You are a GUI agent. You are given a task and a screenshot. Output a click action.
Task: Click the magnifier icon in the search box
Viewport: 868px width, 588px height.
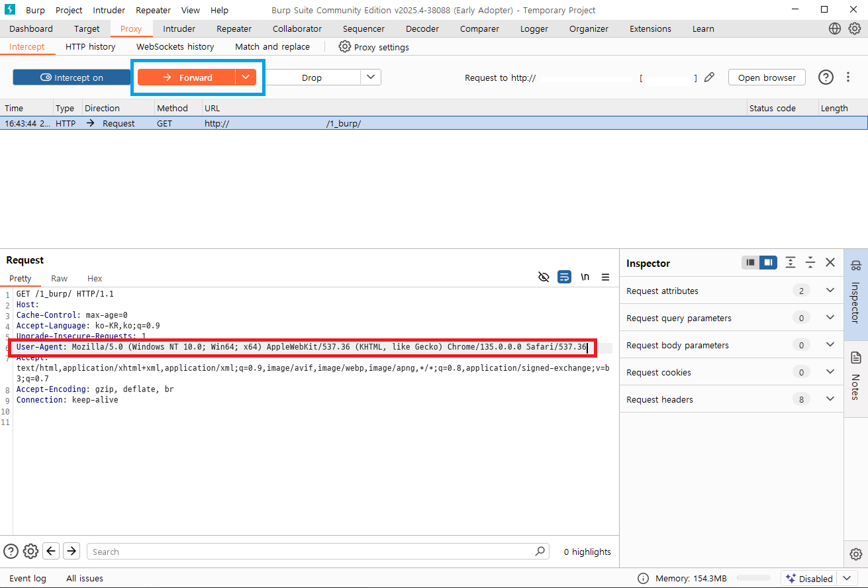(540, 551)
